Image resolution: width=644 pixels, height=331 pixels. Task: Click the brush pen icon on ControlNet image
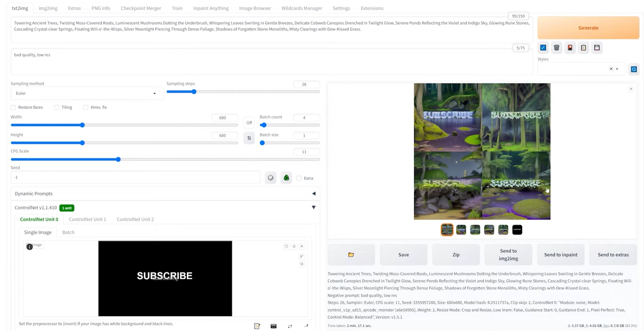coord(302,256)
